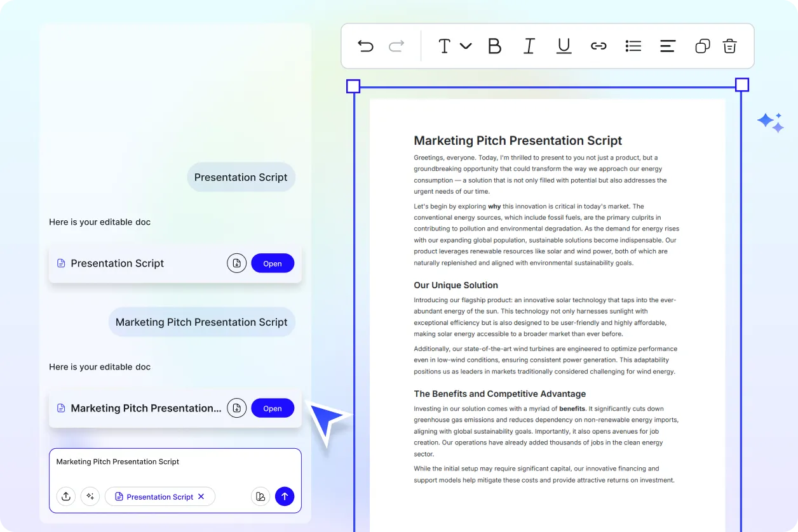
Task: Click the Redo arrow in toolbar
Action: click(x=396, y=46)
